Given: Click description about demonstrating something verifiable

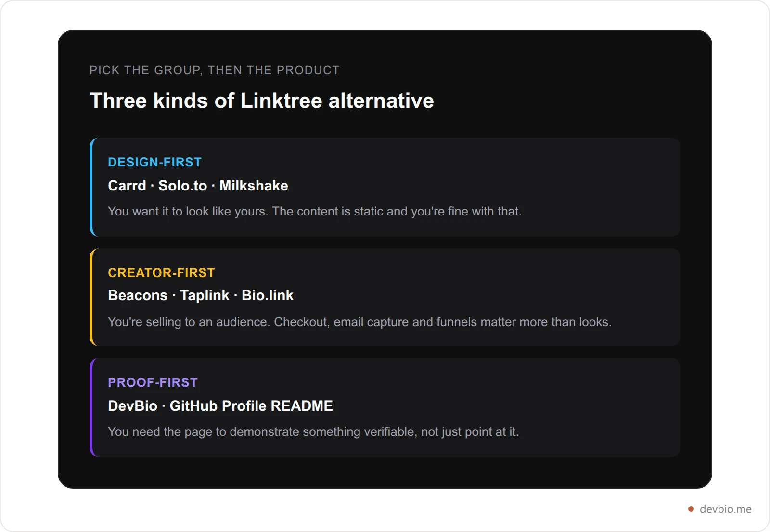Looking at the screenshot, I should pos(313,432).
